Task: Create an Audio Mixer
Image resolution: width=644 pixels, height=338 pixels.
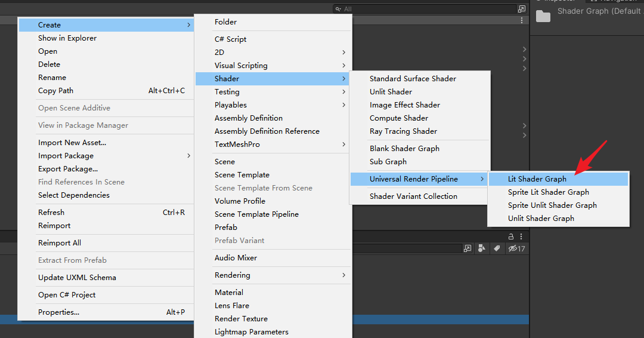Action: click(273, 258)
